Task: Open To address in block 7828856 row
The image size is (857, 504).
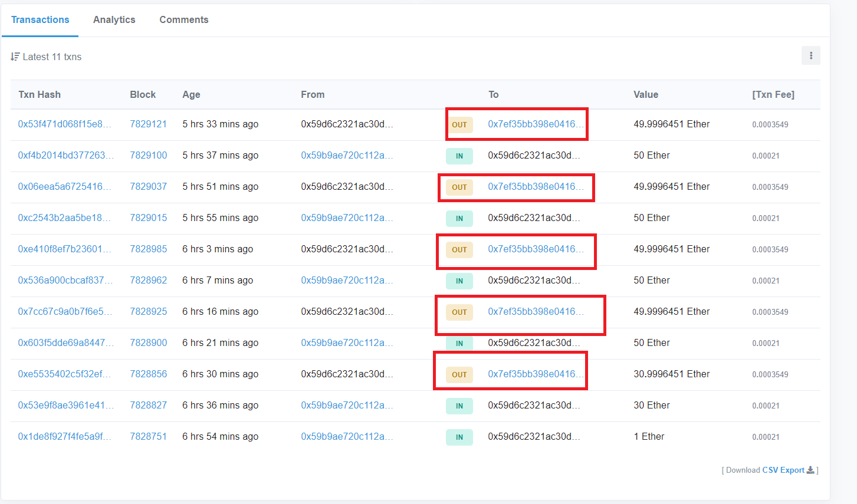Action: click(536, 374)
